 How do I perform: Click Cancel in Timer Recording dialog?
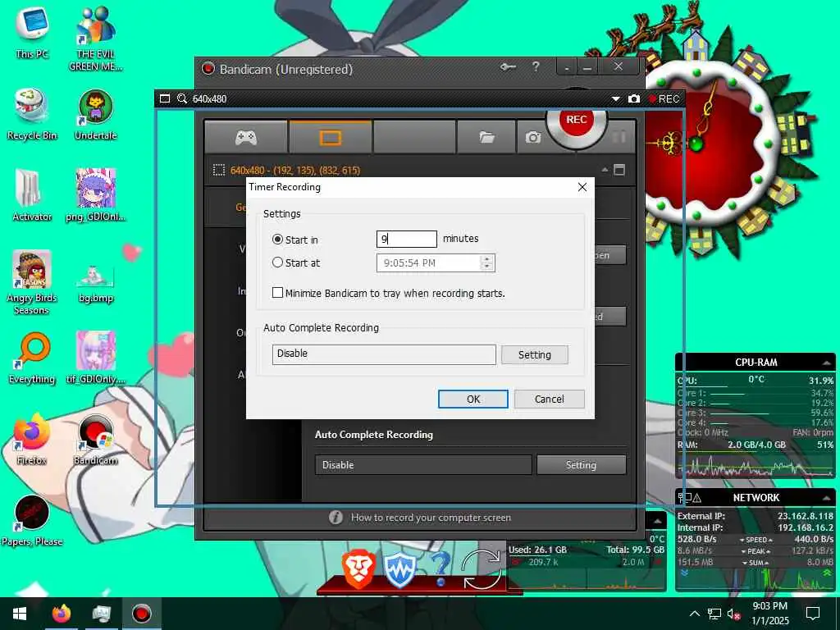coord(549,399)
